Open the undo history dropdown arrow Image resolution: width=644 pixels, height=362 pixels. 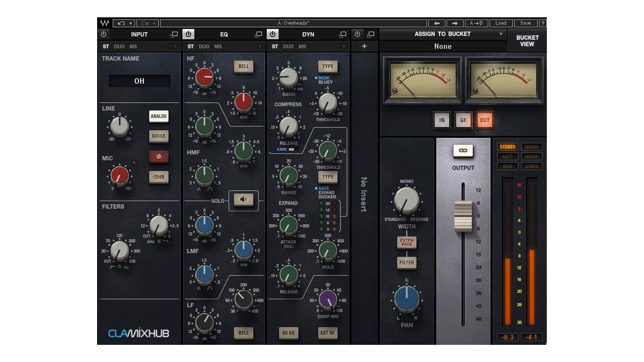(x=130, y=23)
